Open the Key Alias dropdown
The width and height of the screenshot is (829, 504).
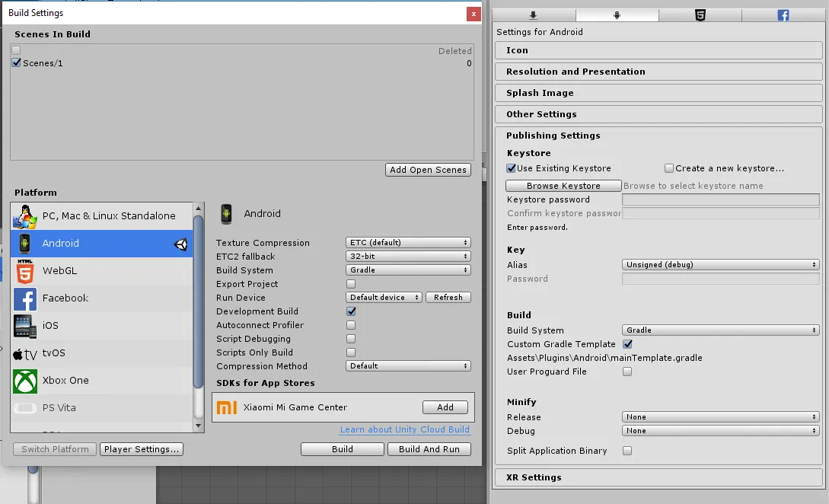click(721, 265)
